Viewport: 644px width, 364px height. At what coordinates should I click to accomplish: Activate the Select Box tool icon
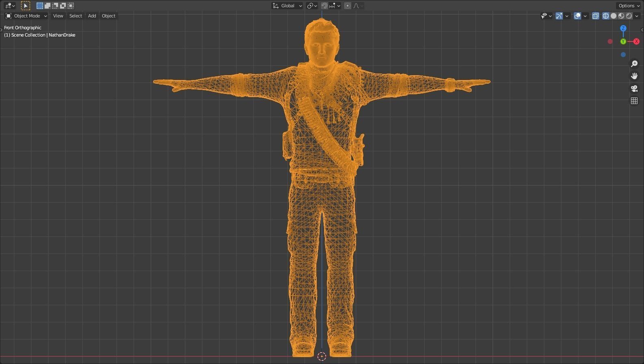pyautogui.click(x=26, y=6)
